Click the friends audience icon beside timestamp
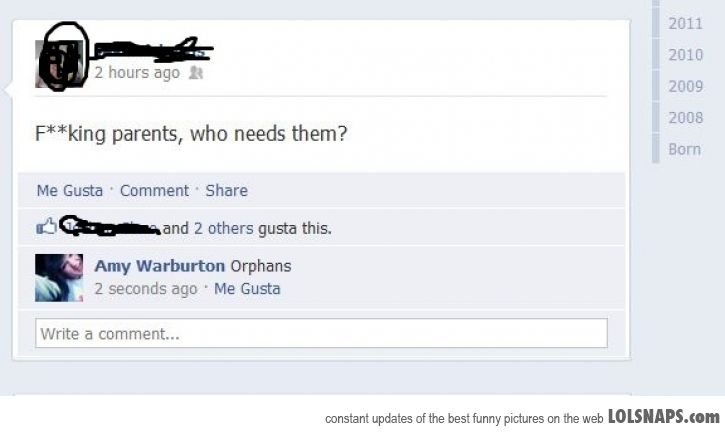 (196, 73)
